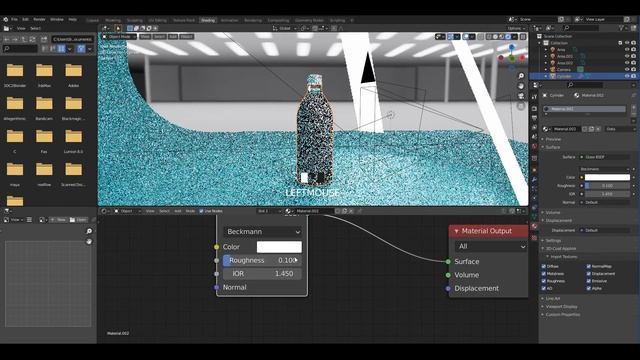Open the Window menu

[x=57, y=19]
